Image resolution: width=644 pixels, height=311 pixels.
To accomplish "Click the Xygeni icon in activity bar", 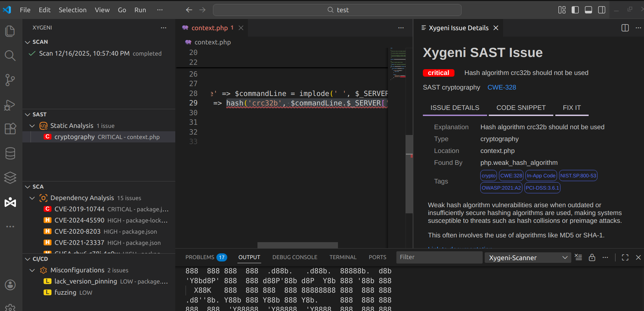I will pos(10,202).
